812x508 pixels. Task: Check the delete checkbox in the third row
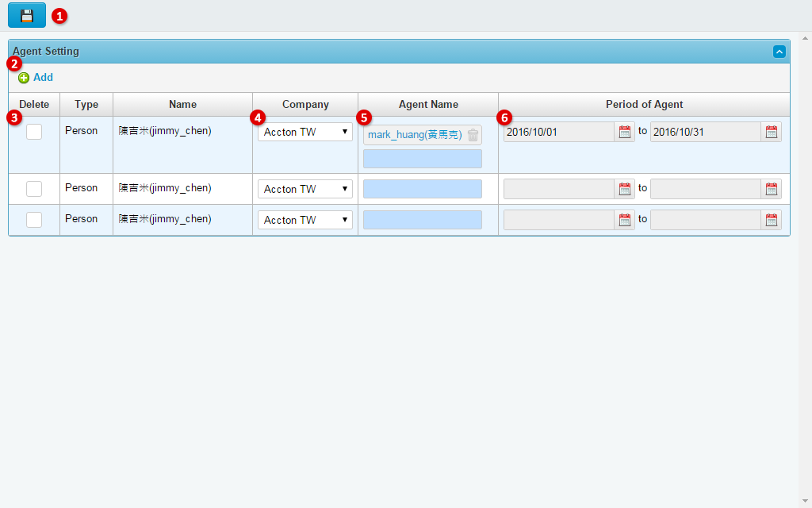(x=33, y=219)
